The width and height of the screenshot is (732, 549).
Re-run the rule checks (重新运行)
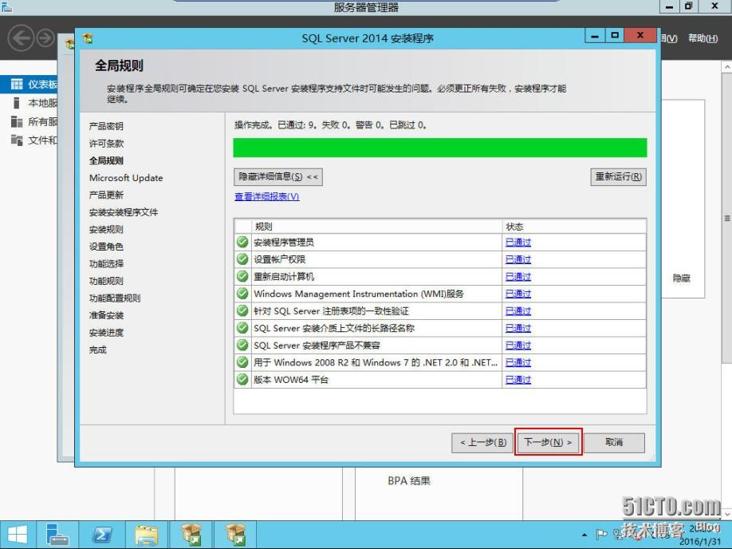(618, 176)
